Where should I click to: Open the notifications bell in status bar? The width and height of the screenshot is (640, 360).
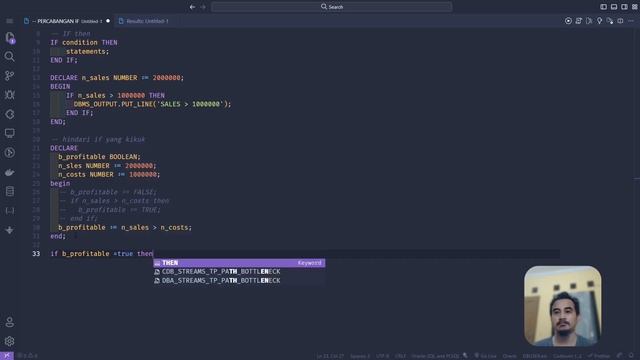[x=631, y=356]
